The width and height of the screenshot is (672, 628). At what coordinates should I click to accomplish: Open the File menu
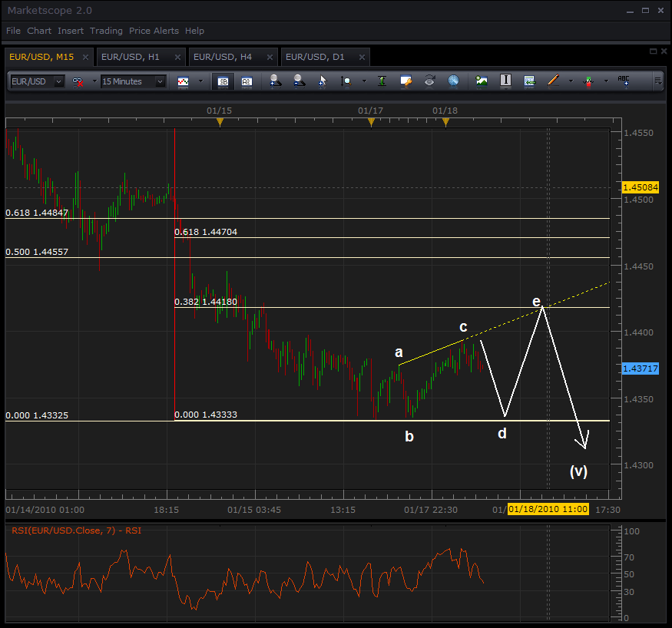[13, 31]
